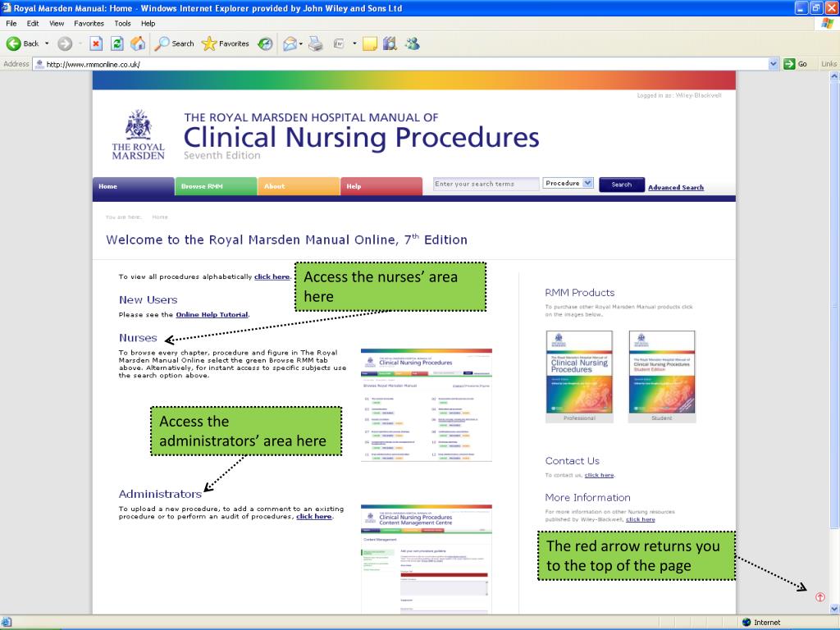
Task: Select the orange About tab
Action: point(299,186)
